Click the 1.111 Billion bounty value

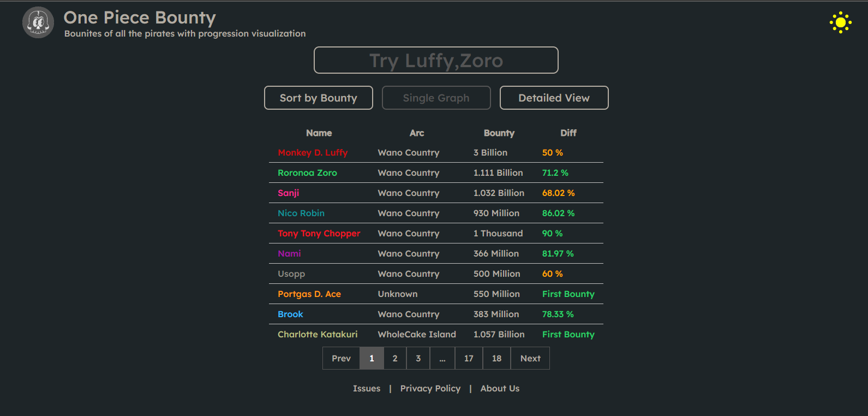[x=498, y=173]
